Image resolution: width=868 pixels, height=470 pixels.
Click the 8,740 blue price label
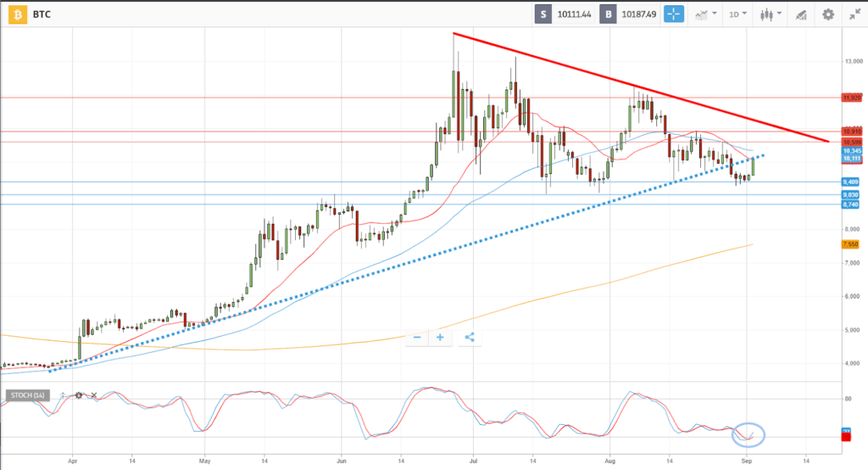(850, 204)
